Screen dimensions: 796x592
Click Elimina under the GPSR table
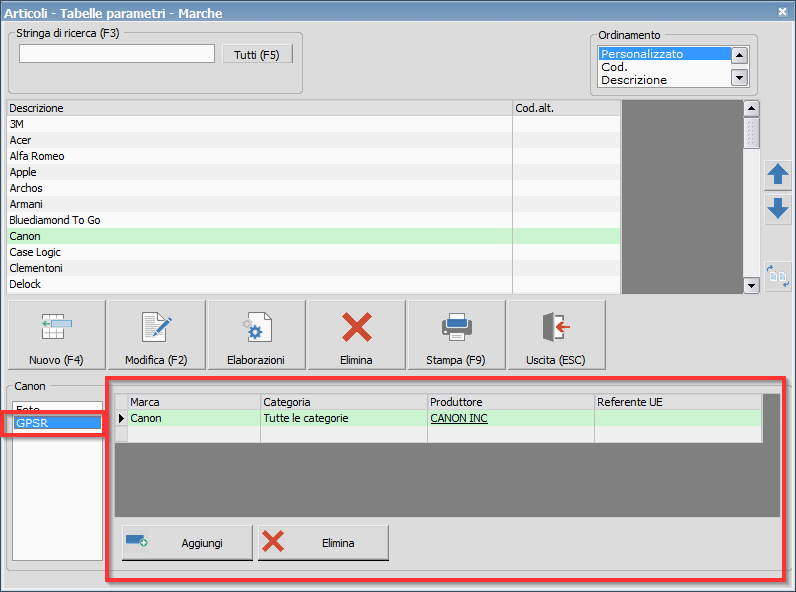323,543
